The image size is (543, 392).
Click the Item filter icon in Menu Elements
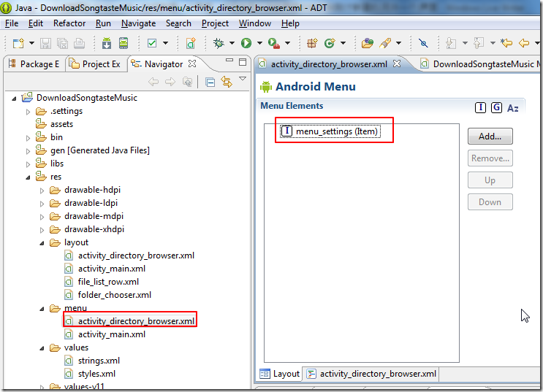click(x=480, y=107)
